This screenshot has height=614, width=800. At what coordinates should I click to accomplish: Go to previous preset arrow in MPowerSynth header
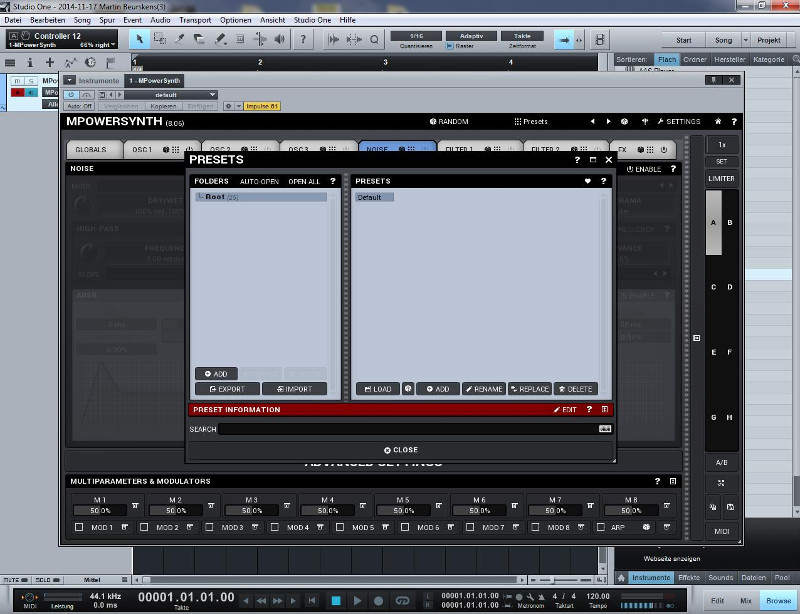pyautogui.click(x=592, y=121)
